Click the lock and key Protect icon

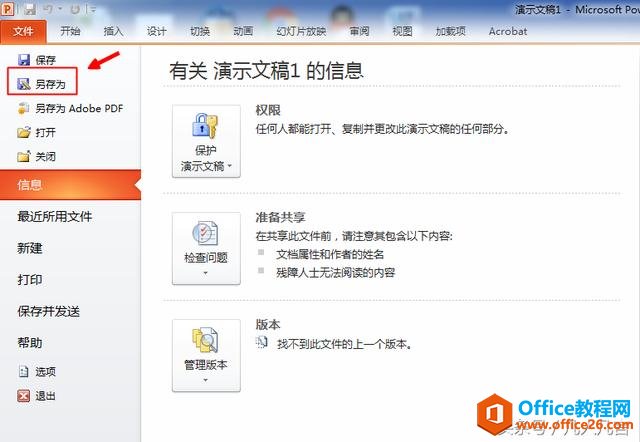205,126
